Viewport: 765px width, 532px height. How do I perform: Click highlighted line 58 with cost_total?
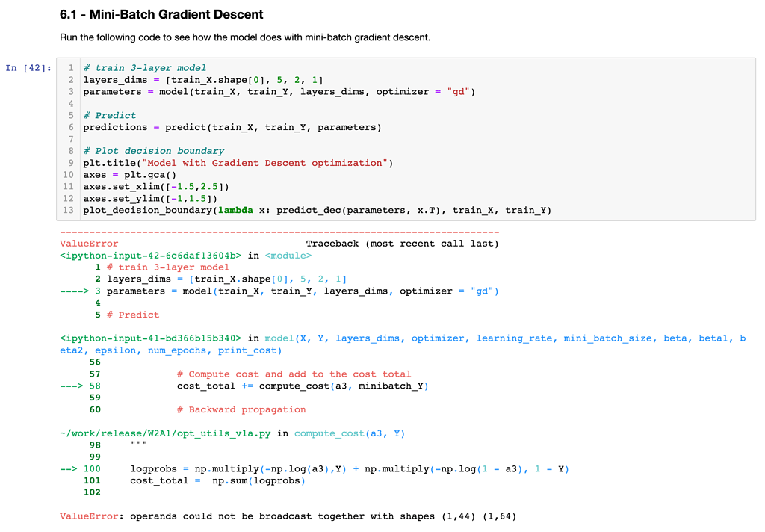tap(244, 386)
